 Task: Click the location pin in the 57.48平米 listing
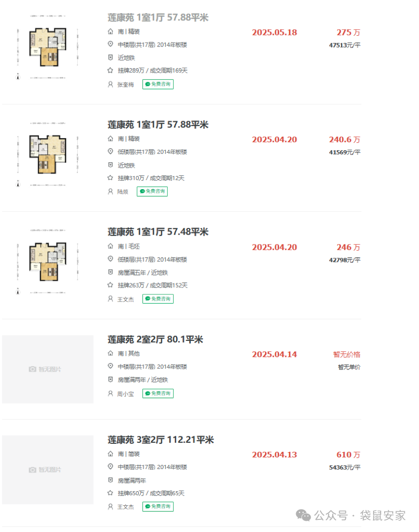(x=111, y=259)
